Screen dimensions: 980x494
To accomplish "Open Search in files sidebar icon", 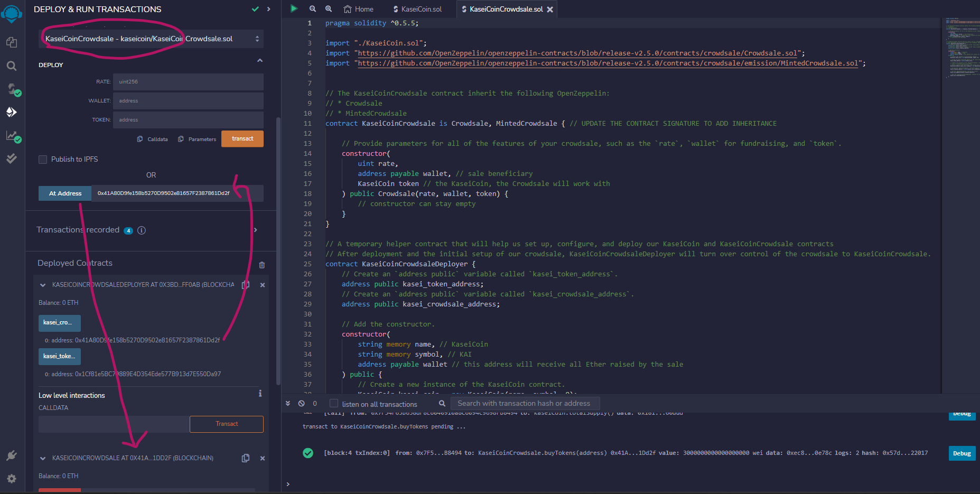I will [x=12, y=66].
